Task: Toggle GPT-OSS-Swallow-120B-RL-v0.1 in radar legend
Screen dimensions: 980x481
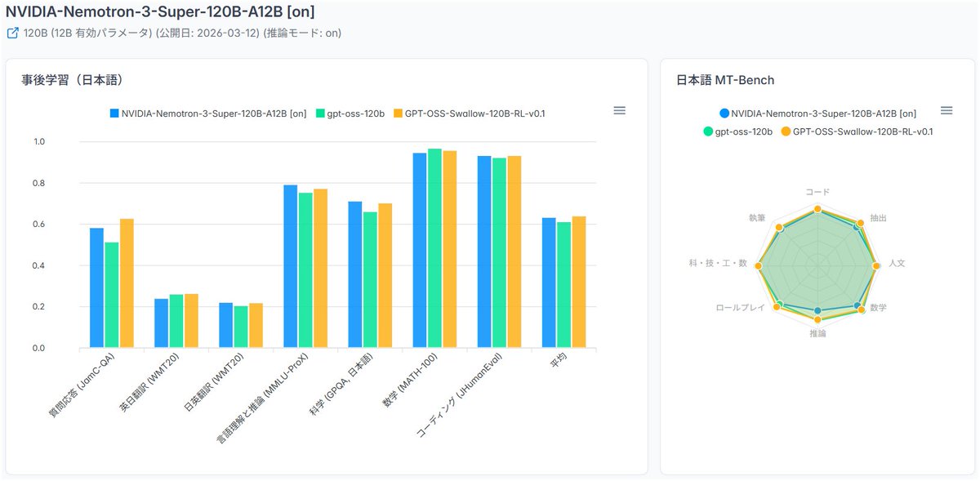Action: (x=857, y=131)
